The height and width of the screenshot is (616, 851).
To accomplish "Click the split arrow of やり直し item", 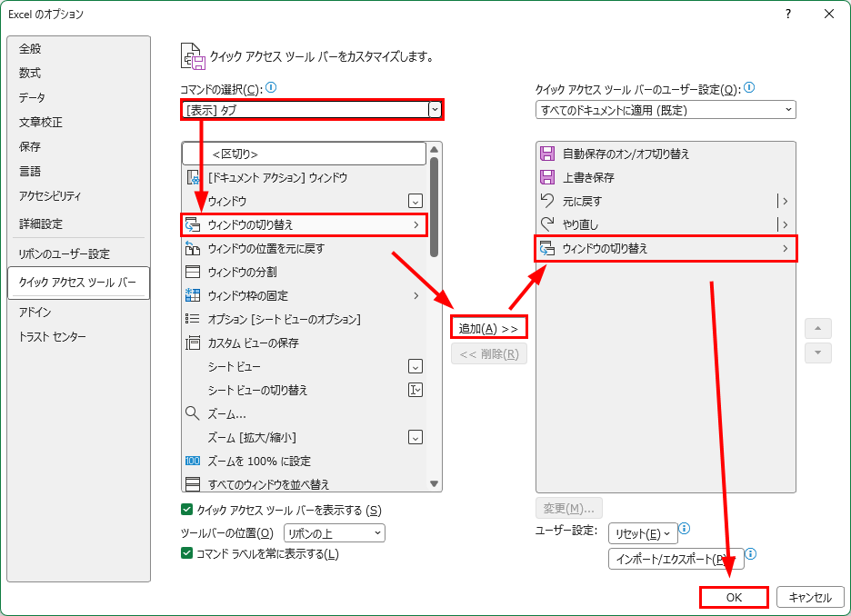I will [783, 224].
